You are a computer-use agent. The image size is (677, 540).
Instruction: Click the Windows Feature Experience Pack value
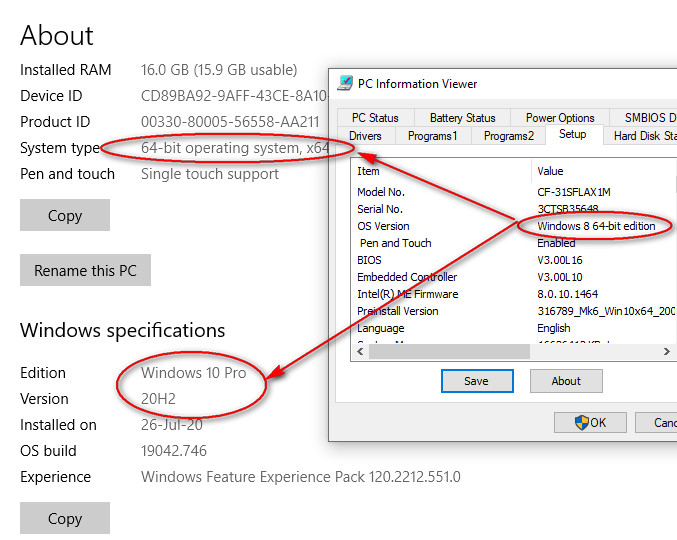coord(301,477)
